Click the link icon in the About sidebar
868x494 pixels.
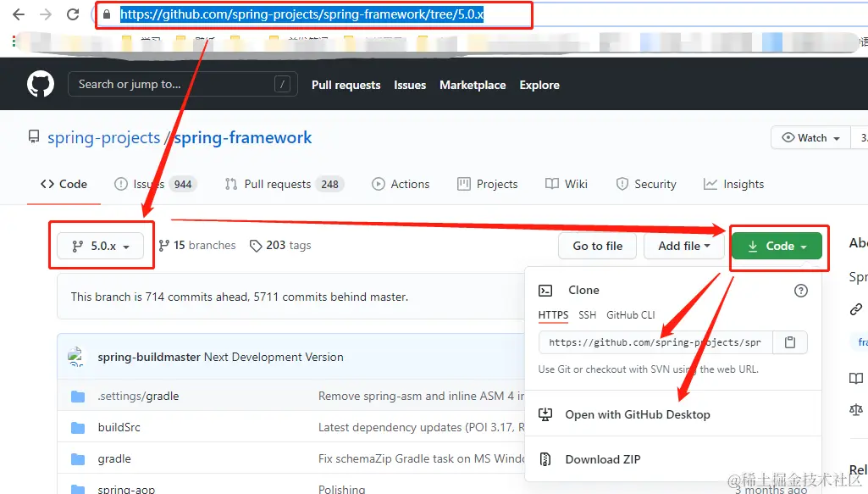856,309
